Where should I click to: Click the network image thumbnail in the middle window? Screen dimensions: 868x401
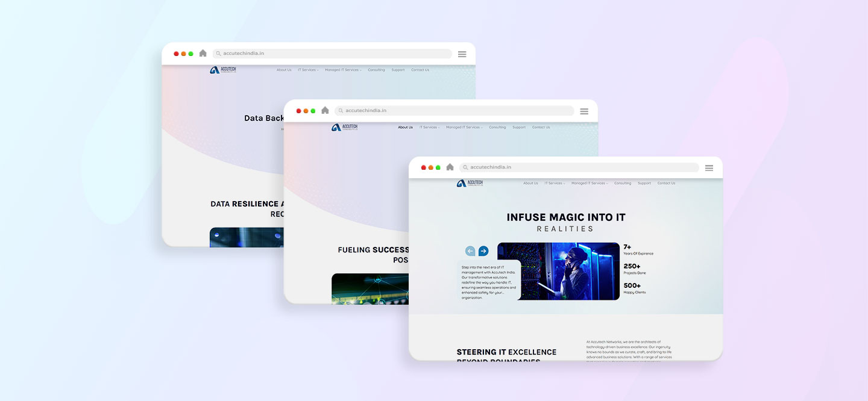pyautogui.click(x=370, y=288)
